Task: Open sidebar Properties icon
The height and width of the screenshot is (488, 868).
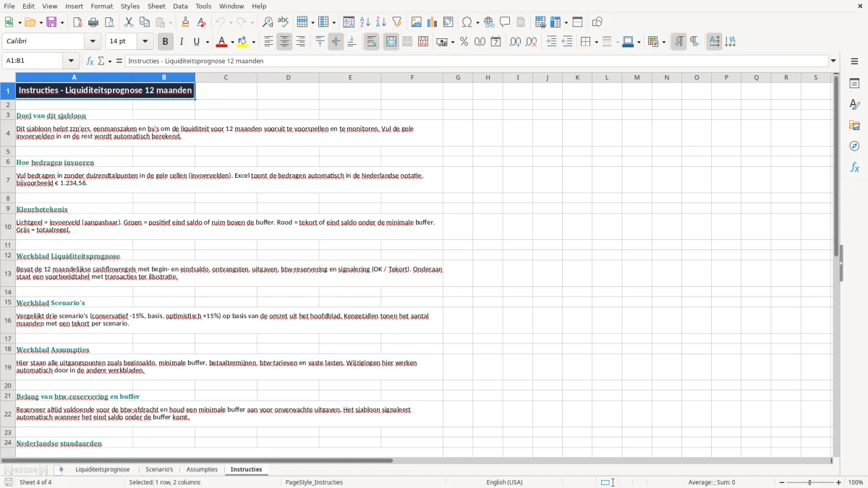Action: pos(854,83)
